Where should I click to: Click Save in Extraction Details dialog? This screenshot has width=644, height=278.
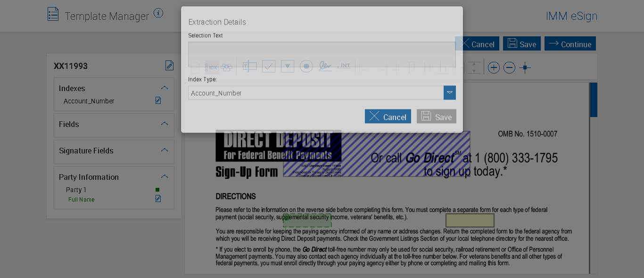pos(437,117)
